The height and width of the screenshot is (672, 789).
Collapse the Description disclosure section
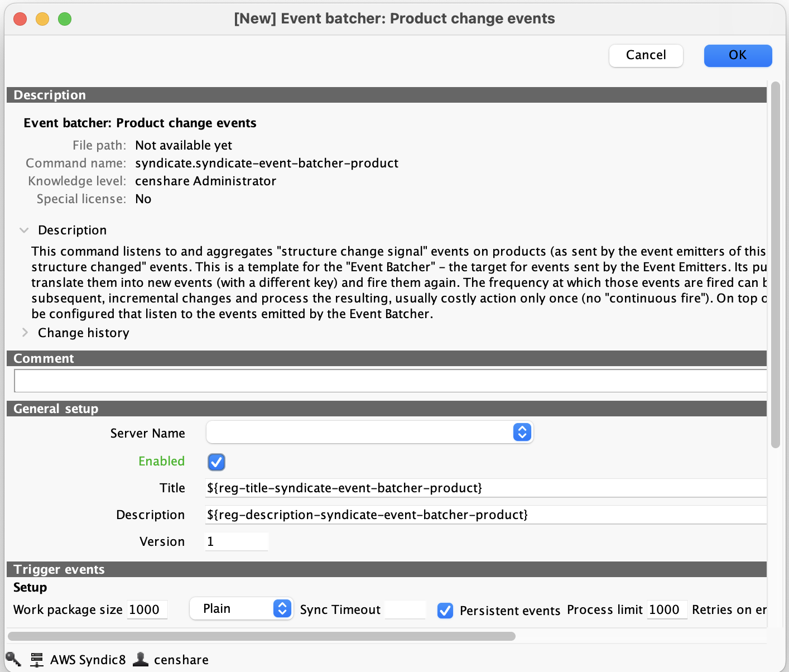24,230
